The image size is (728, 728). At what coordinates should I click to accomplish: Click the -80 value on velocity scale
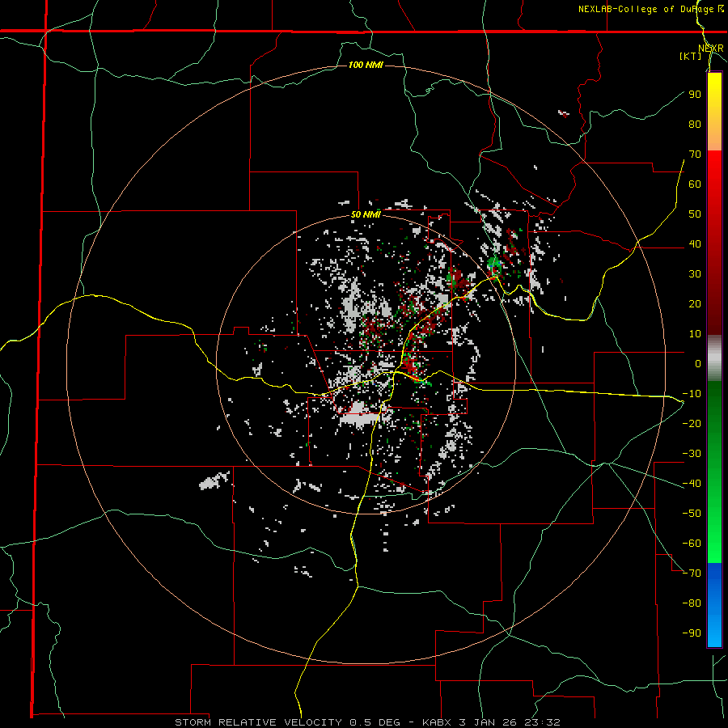[692, 603]
